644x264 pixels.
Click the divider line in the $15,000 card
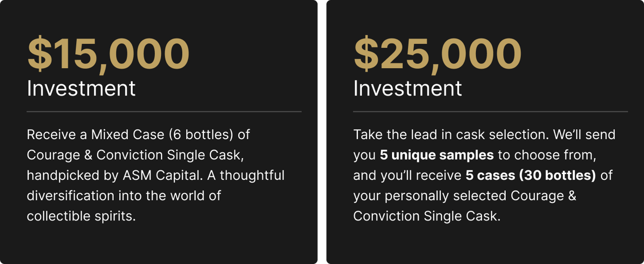point(164,112)
